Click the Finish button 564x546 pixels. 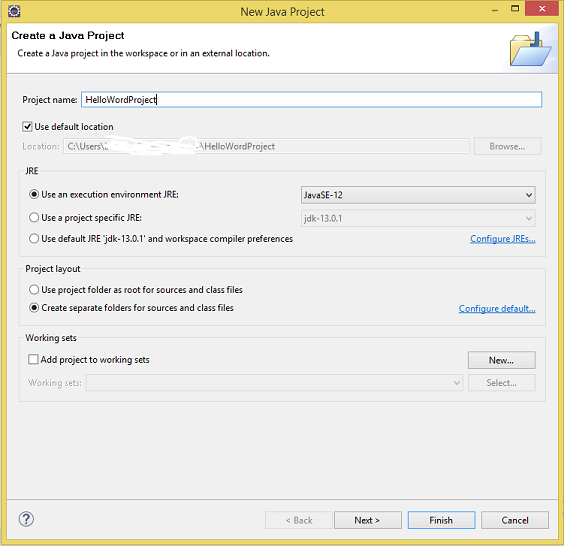click(x=441, y=520)
